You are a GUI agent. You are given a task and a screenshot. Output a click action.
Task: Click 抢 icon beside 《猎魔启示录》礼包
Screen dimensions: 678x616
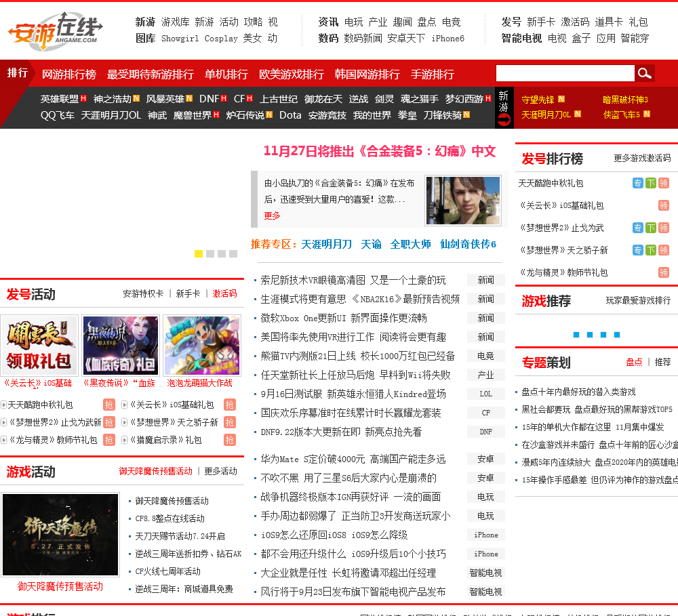click(x=230, y=440)
